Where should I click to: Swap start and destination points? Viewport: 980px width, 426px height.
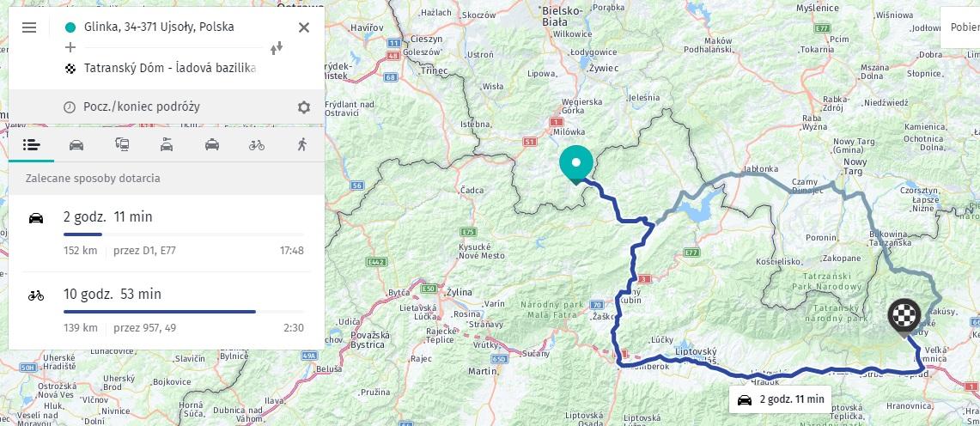277,48
